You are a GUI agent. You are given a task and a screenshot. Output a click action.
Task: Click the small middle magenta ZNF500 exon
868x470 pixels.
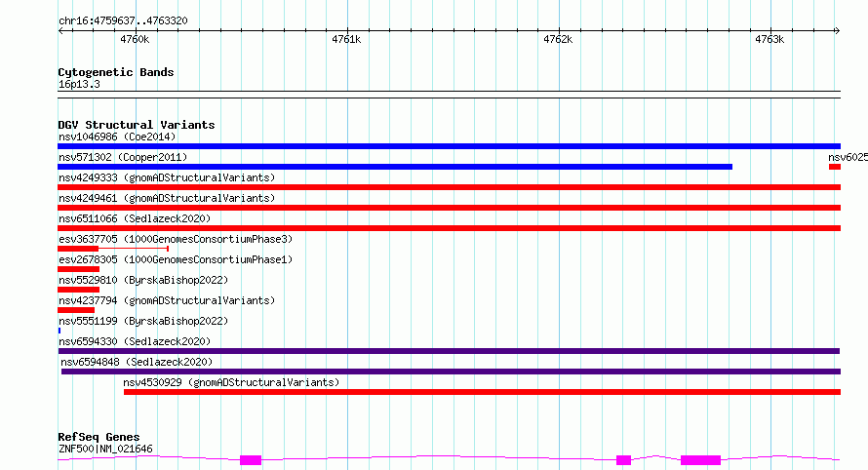point(624,460)
